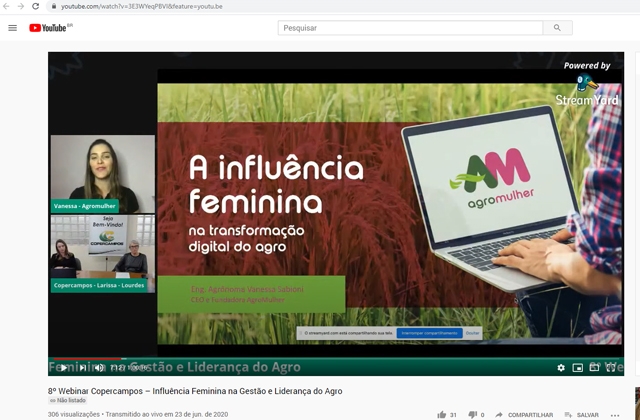Click AgroMulher logo on laptop slide
This screenshot has height=420, width=640.
pos(493,178)
